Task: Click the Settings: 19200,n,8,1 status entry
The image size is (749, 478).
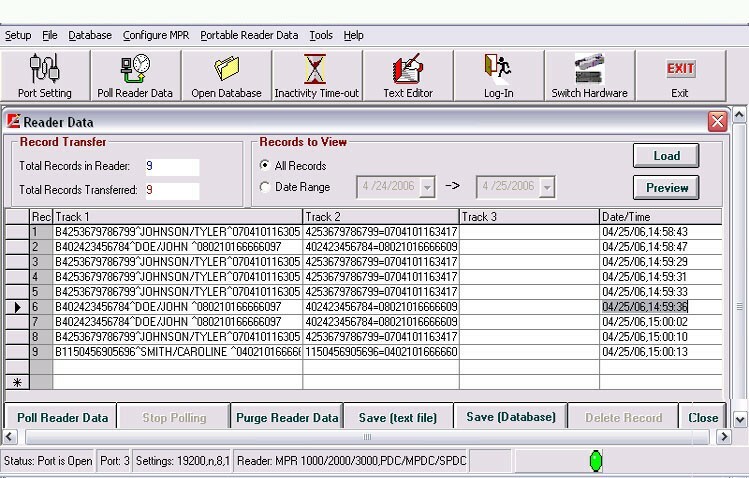Action: click(182, 461)
